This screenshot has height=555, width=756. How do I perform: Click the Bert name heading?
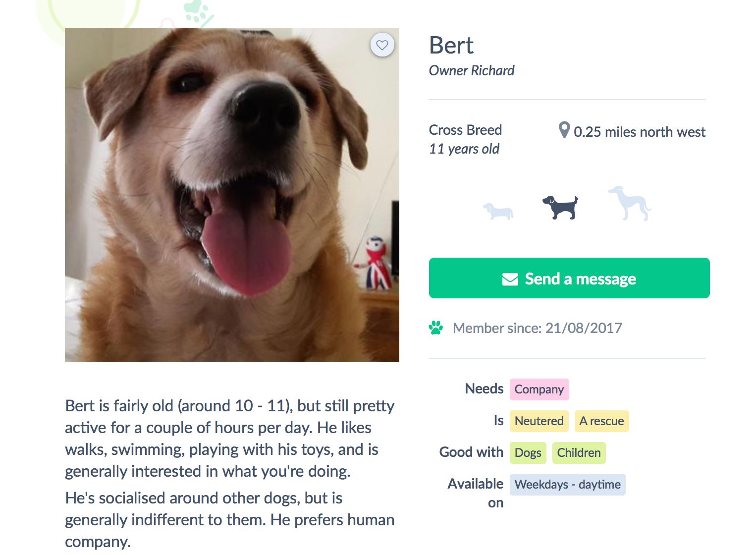click(x=451, y=46)
